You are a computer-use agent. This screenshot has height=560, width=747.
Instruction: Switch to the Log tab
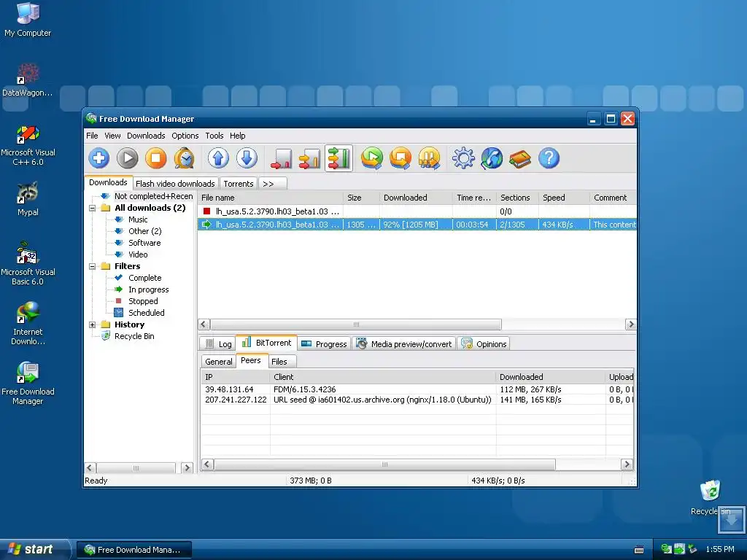(x=217, y=344)
